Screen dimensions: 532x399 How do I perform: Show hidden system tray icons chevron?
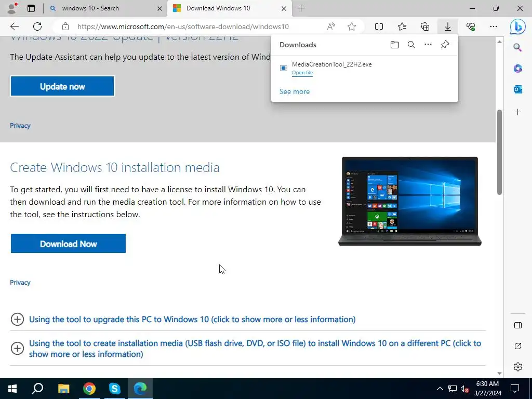pyautogui.click(x=440, y=389)
